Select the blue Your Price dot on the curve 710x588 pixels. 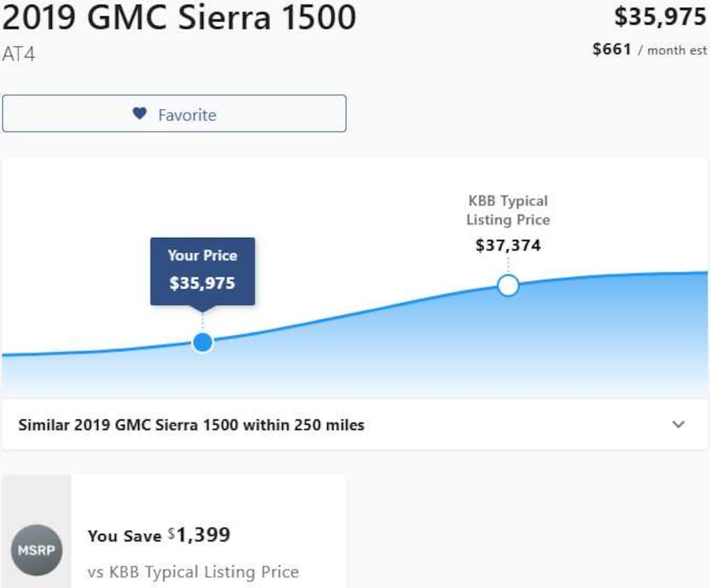click(202, 342)
